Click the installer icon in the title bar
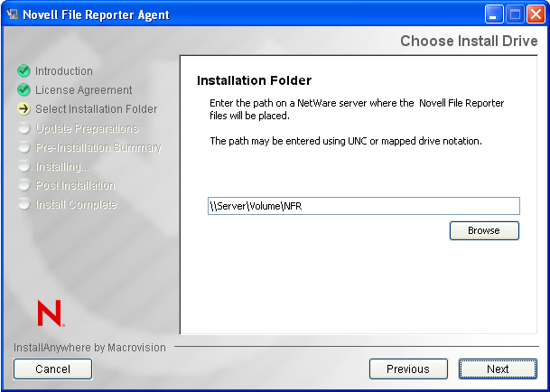550x392 pixels. click(x=13, y=14)
